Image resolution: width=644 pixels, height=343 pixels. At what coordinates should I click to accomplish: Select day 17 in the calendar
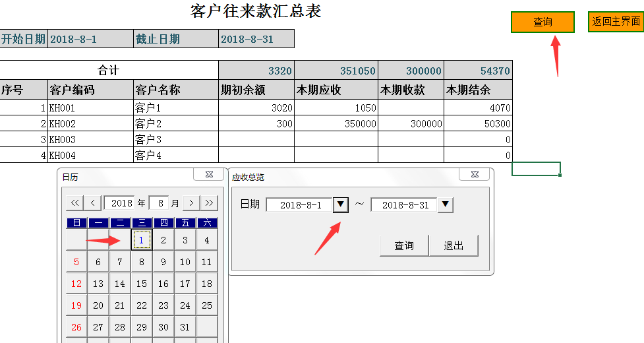point(185,284)
